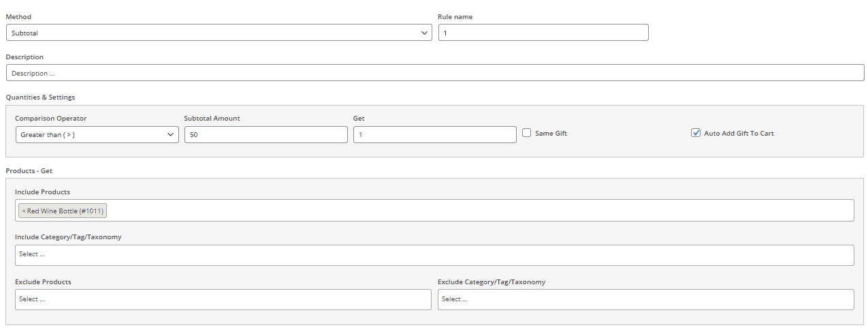Screen dimensions: 868x334
Task: Open the Exclude Products select box
Action: (223, 299)
